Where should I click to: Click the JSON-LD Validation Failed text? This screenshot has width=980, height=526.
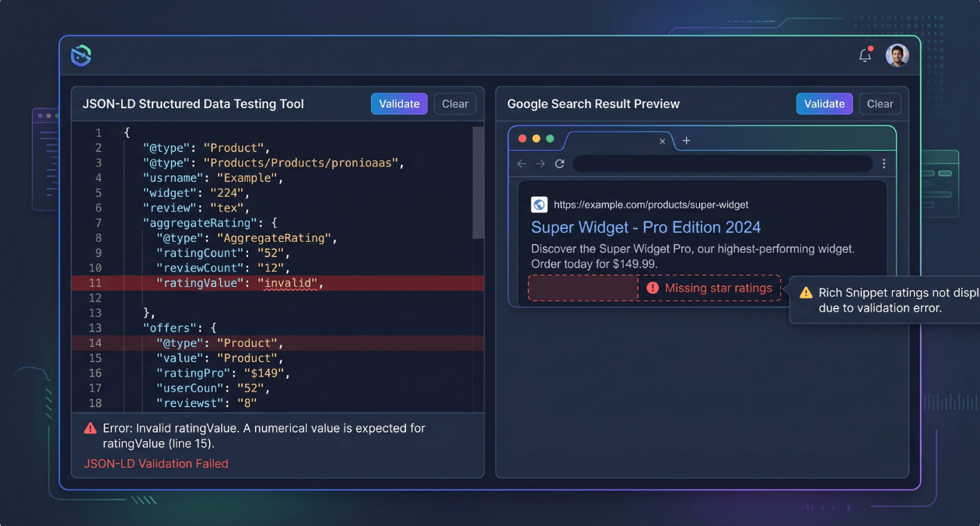click(x=156, y=463)
